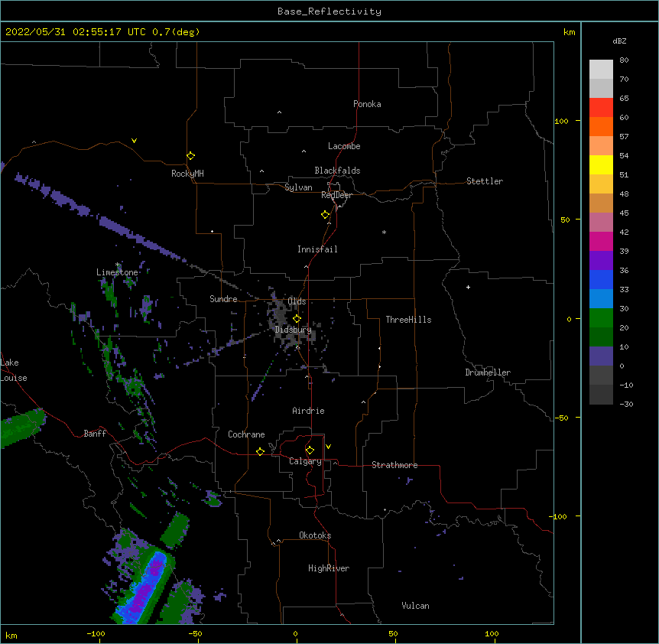The image size is (659, 644).
Task: Click the strong blue echo cell southwest of Okotoks
Action: point(145,587)
